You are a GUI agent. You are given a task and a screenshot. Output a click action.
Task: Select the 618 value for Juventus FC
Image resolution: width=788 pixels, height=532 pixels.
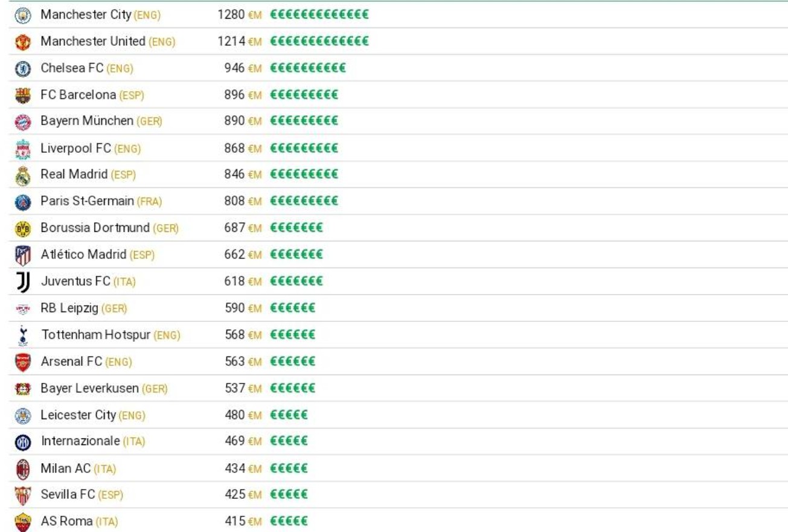tap(235, 281)
